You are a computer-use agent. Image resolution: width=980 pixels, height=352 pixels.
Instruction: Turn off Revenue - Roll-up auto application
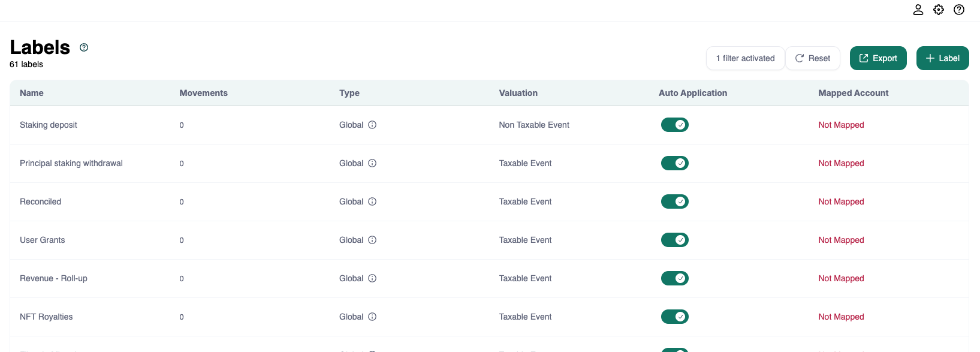pyautogui.click(x=674, y=278)
